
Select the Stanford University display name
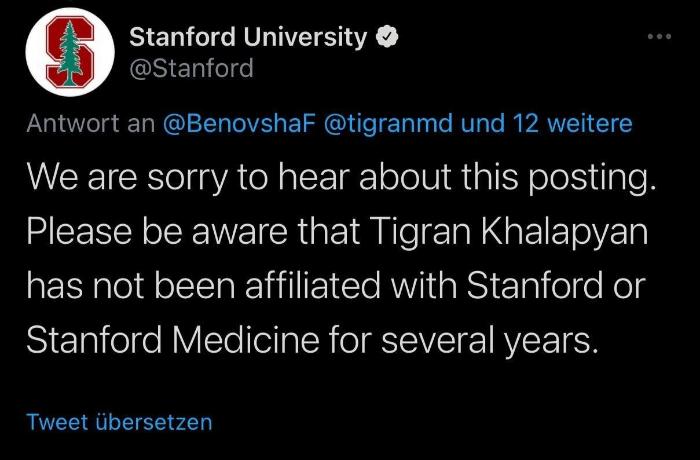click(x=248, y=38)
